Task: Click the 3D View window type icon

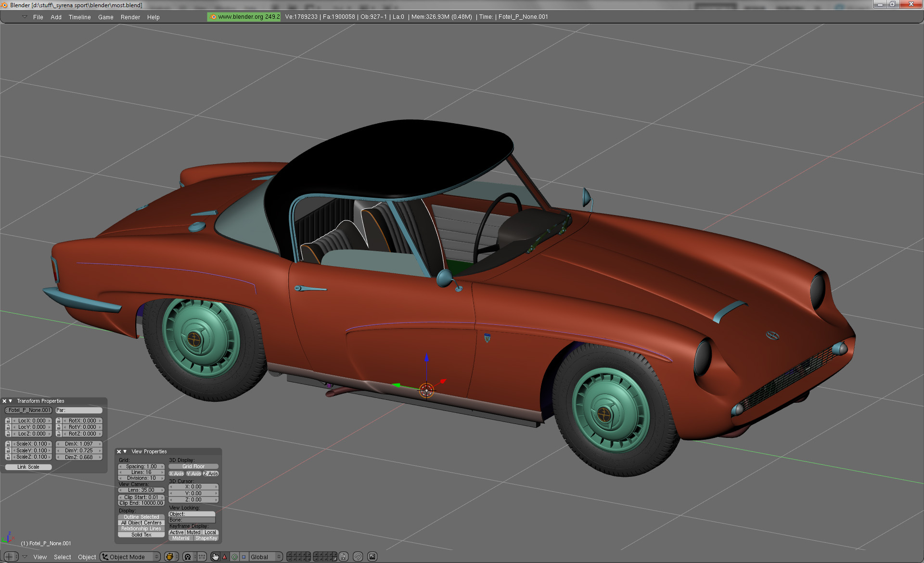Action: [x=9, y=557]
